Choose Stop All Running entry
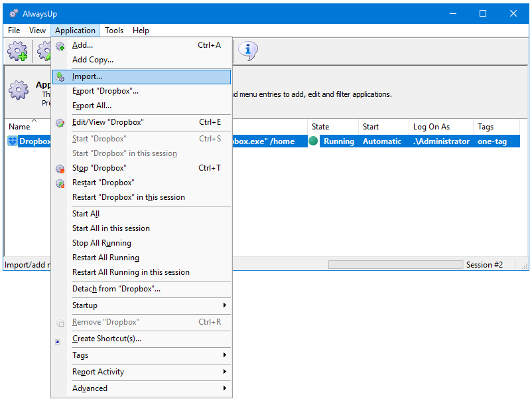 tap(141, 243)
